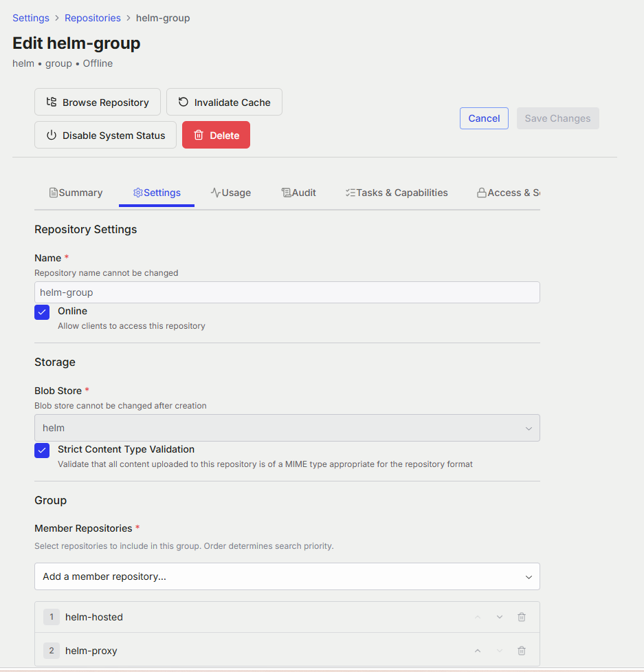The height and width of the screenshot is (672, 644).
Task: Toggle the Online checkbox
Action: [x=42, y=312]
